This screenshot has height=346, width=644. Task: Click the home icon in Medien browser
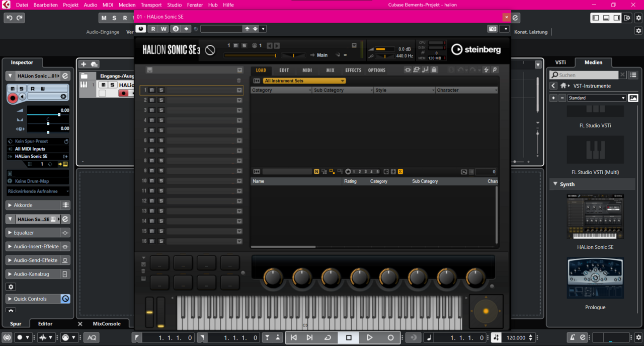pos(563,86)
